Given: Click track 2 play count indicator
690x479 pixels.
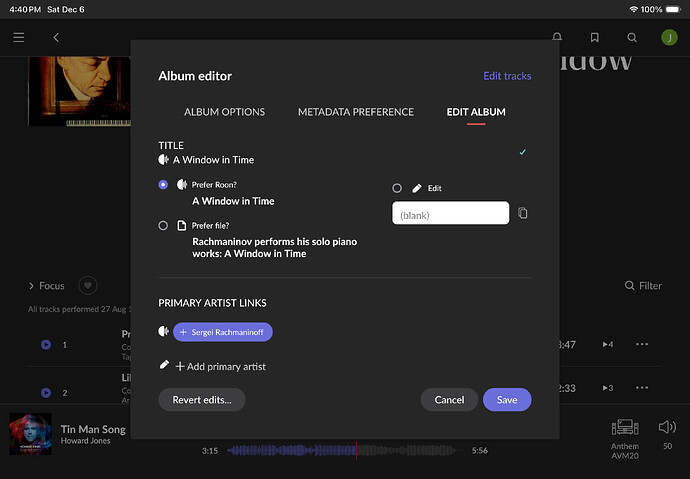Looking at the screenshot, I should click(608, 388).
